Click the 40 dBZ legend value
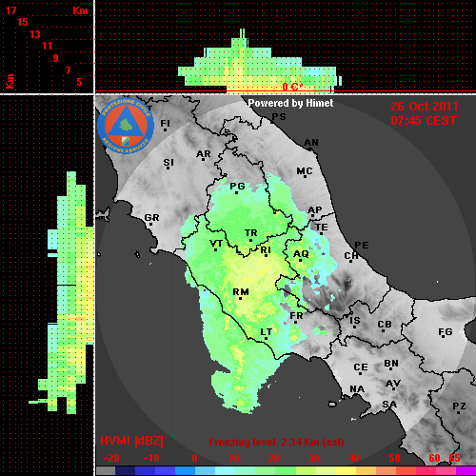Viewport: 476px width, 476px height. 353,458
